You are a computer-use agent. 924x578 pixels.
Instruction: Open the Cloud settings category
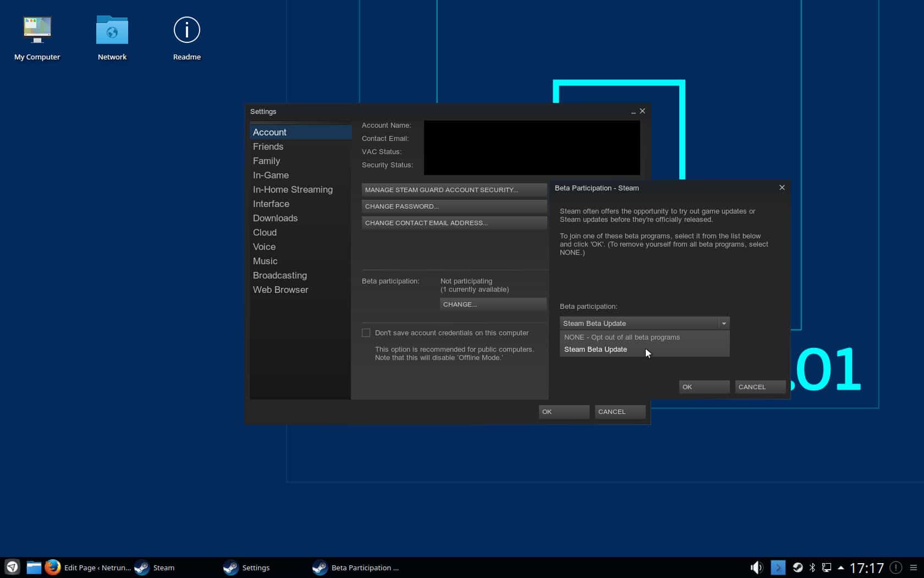click(300, 232)
